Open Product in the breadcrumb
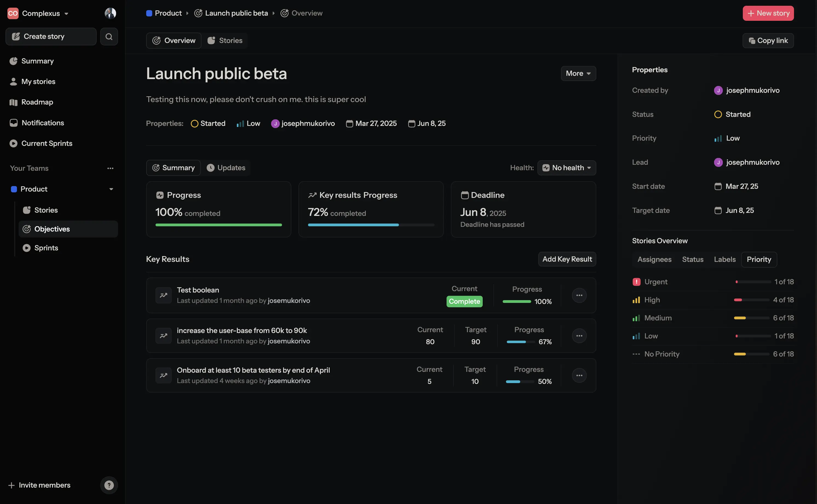Screen dimensions: 817x504 click(164, 13)
